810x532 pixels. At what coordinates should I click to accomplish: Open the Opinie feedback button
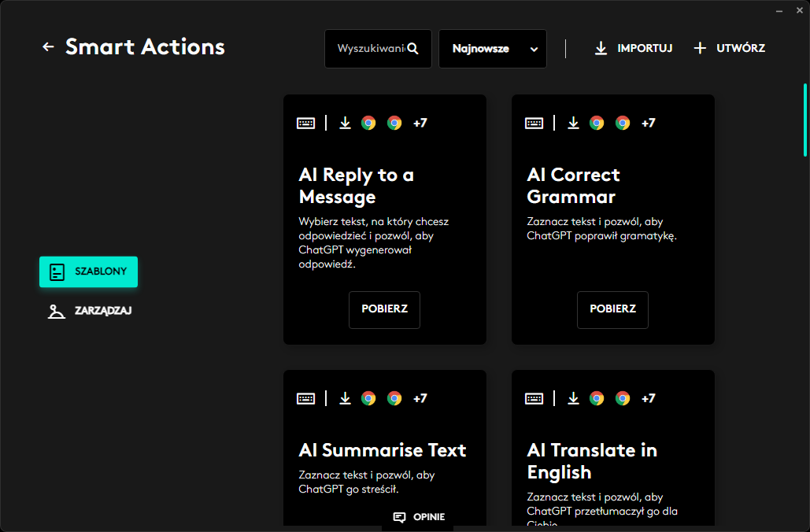click(x=419, y=518)
